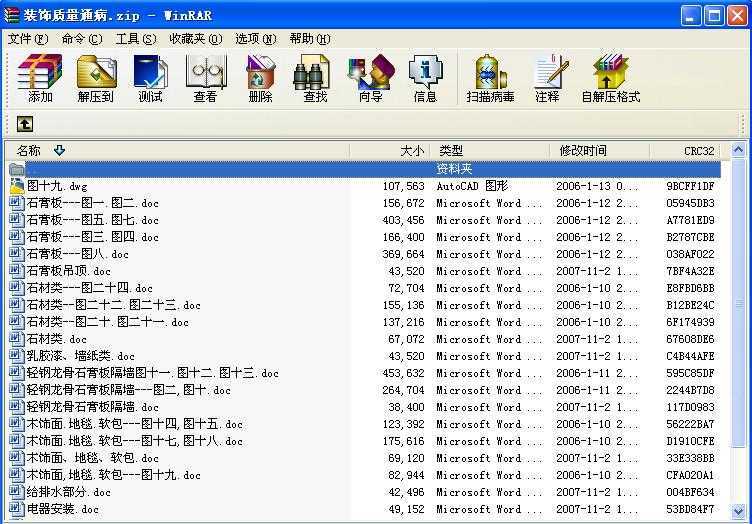Select the 图十九.dwg AutoCAD file icon
The width and height of the screenshot is (752, 524).
(x=17, y=186)
